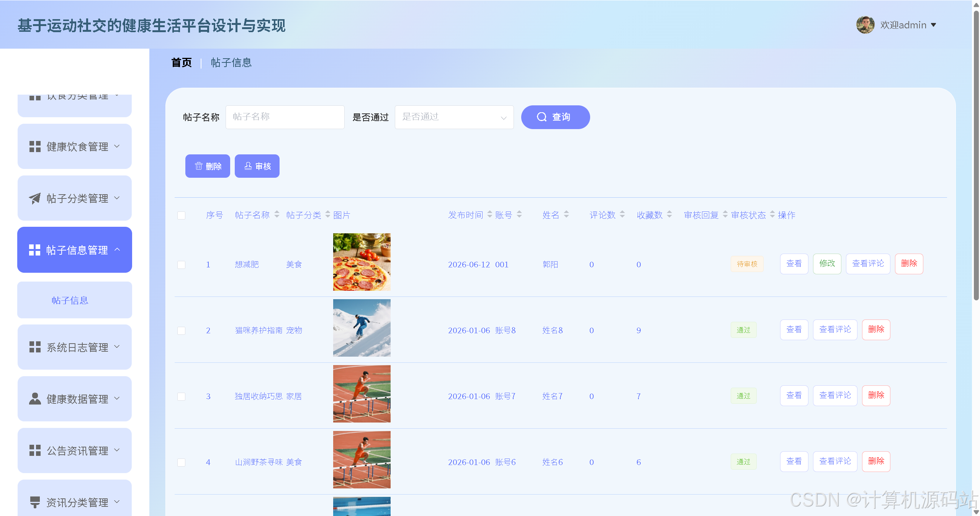Open 查看评论 for 猫咪养护指南

click(x=835, y=329)
